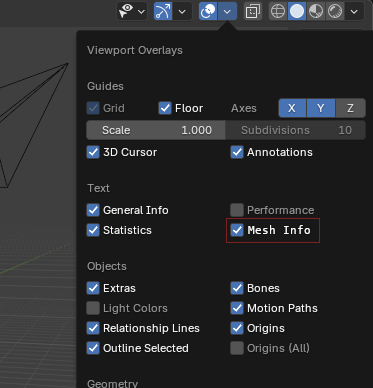Screen dimensions: 373x388
Task: Open the shading options dropdown
Action: click(354, 12)
